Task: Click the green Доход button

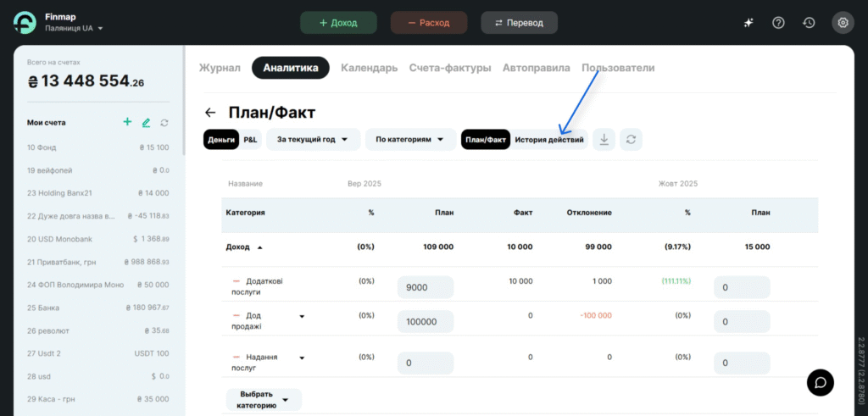Action: pyautogui.click(x=338, y=23)
